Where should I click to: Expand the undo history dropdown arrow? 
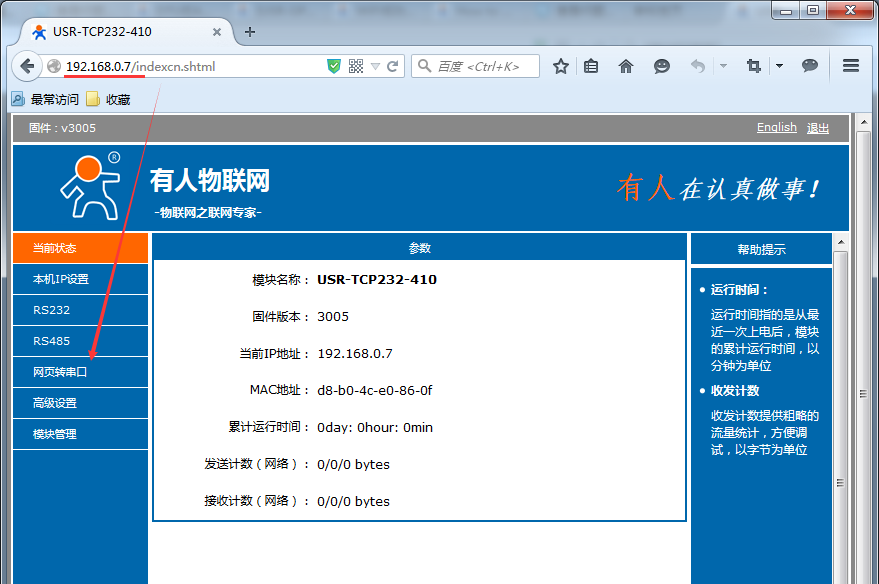(723, 67)
